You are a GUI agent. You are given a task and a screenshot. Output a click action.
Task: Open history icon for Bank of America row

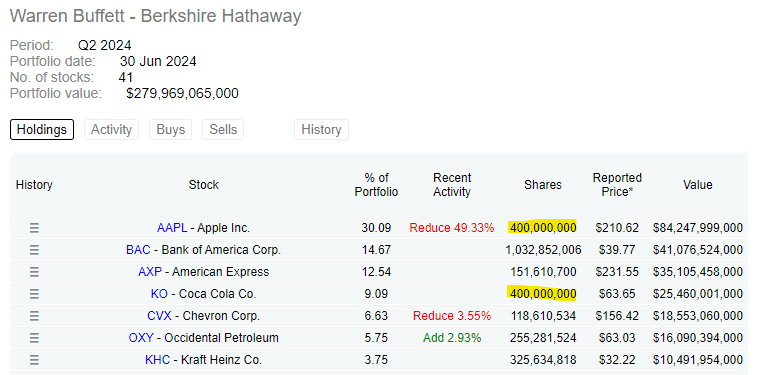coord(34,250)
